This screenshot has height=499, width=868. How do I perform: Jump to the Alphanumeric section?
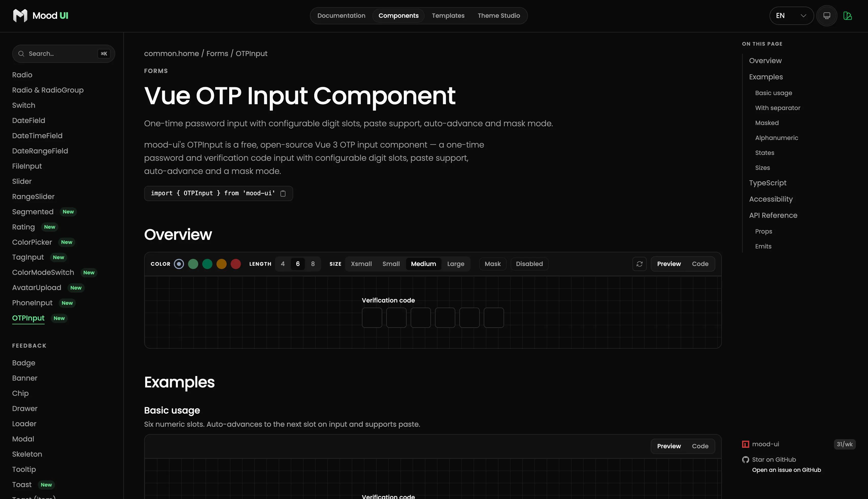(x=776, y=138)
